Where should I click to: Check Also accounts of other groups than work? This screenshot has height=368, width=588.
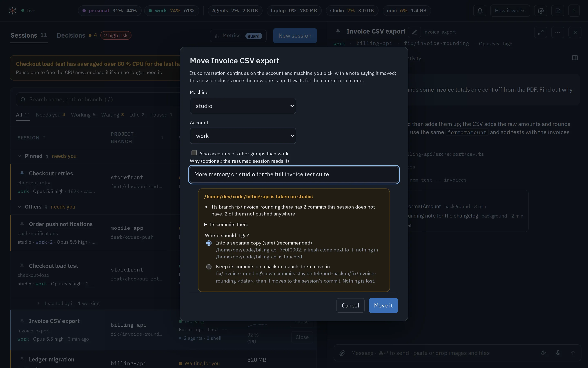(194, 153)
